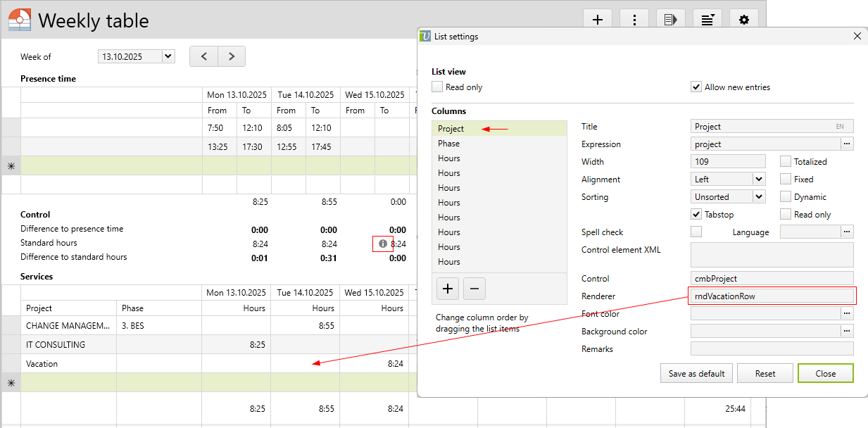Viewport: 868px width, 428px height.
Task: Click the info icon beside Standard hours
Action: click(x=383, y=244)
